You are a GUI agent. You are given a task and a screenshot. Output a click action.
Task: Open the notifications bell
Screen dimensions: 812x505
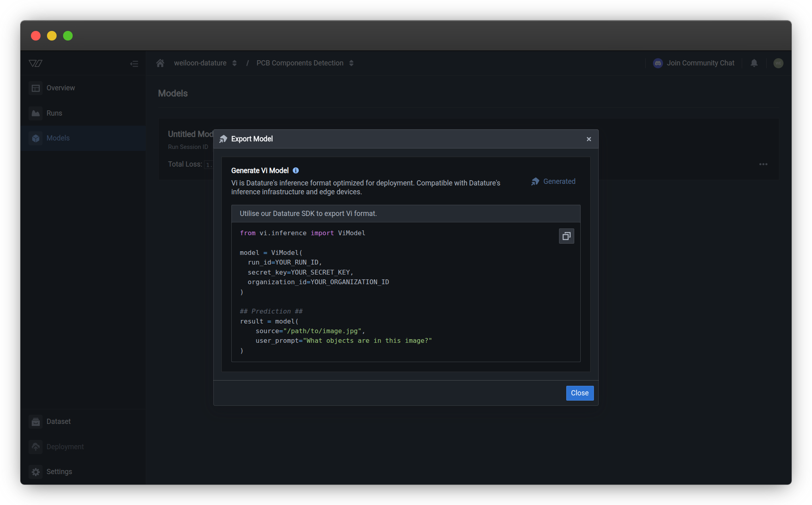click(754, 63)
